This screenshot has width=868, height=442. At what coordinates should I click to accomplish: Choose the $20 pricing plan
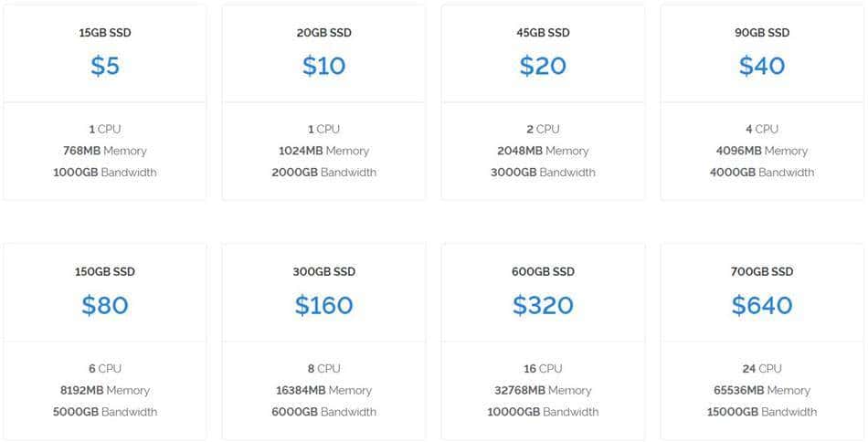[543, 66]
